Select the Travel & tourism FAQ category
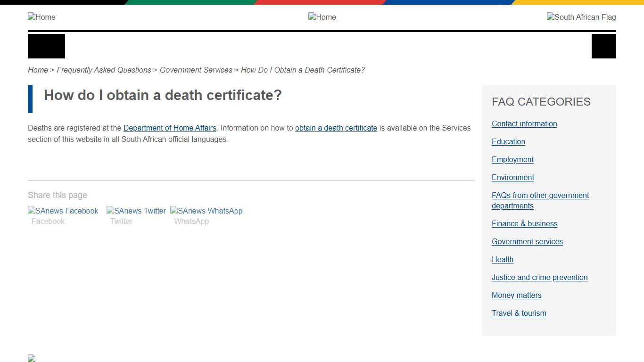Viewport: 644px width, 362px height. point(519,313)
